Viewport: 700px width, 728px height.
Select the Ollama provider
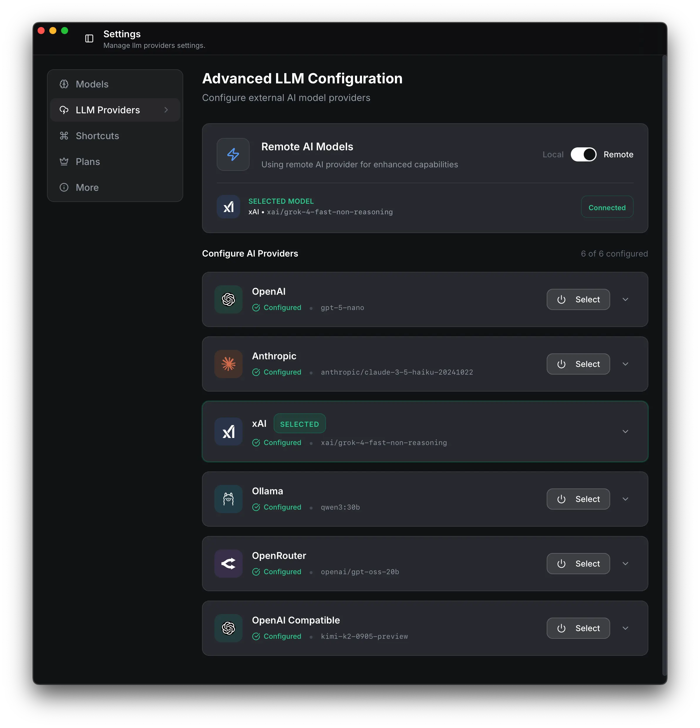point(578,499)
